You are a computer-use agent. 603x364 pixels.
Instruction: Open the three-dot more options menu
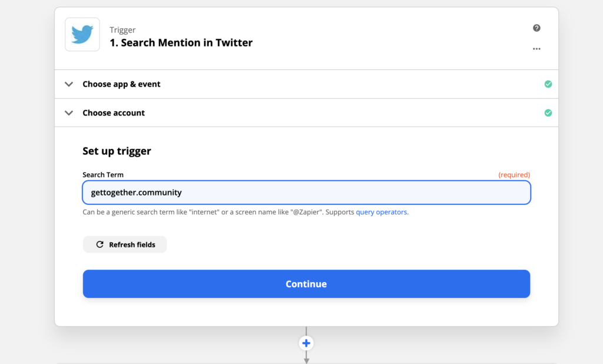click(x=536, y=49)
